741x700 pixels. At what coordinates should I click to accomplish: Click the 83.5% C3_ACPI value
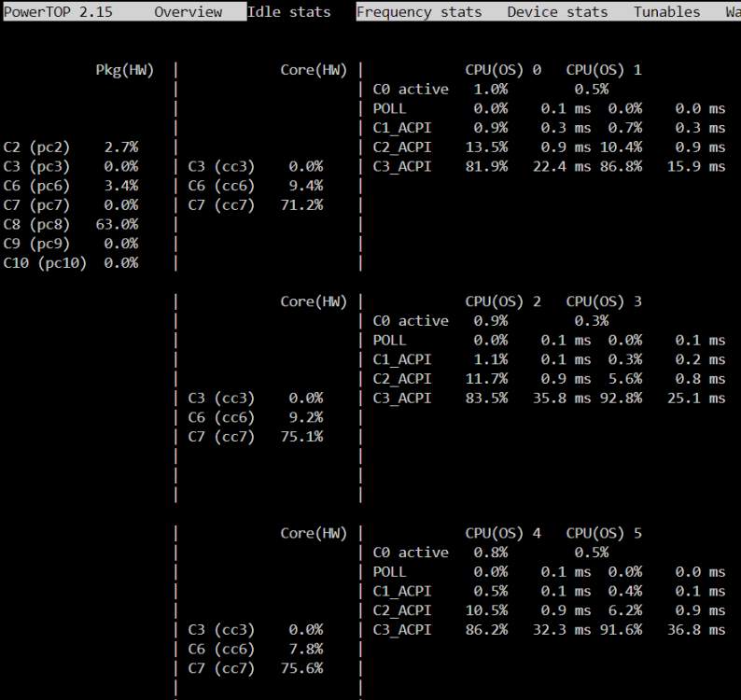click(x=487, y=398)
